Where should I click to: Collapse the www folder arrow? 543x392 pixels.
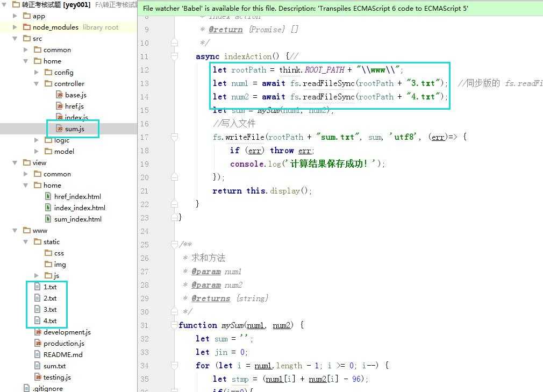coord(15,230)
